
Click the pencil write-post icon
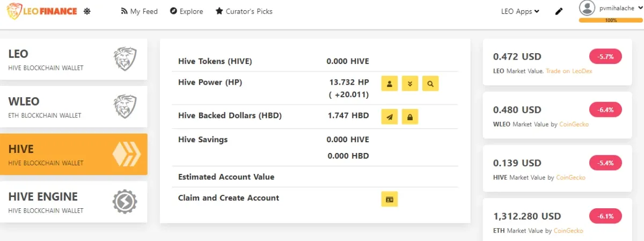click(559, 11)
